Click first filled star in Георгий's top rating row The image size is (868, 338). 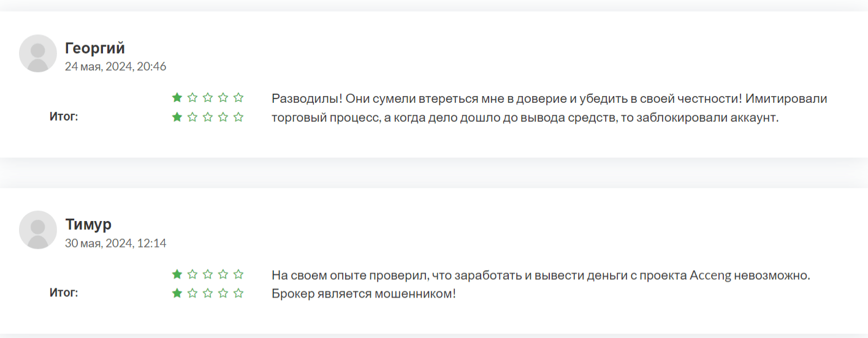click(x=177, y=97)
